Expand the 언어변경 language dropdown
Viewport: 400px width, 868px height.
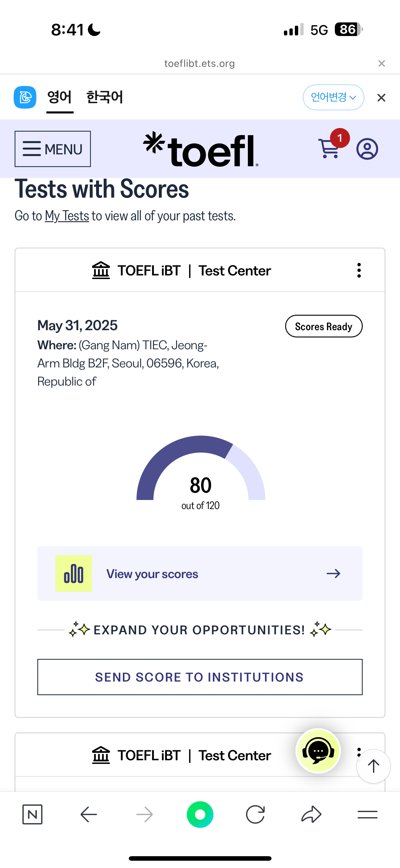pos(333,97)
